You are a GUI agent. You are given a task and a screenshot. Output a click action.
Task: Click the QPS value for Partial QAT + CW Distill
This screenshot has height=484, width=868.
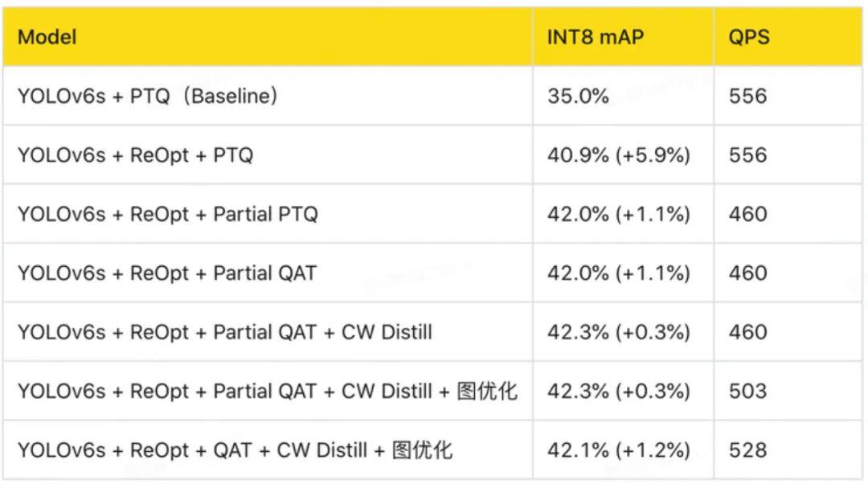click(747, 332)
